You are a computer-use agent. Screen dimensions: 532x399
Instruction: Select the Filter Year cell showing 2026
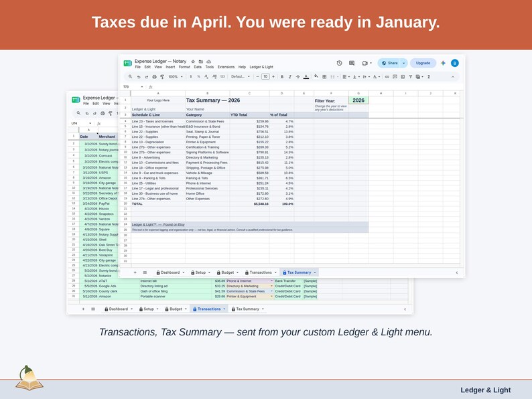(x=358, y=100)
